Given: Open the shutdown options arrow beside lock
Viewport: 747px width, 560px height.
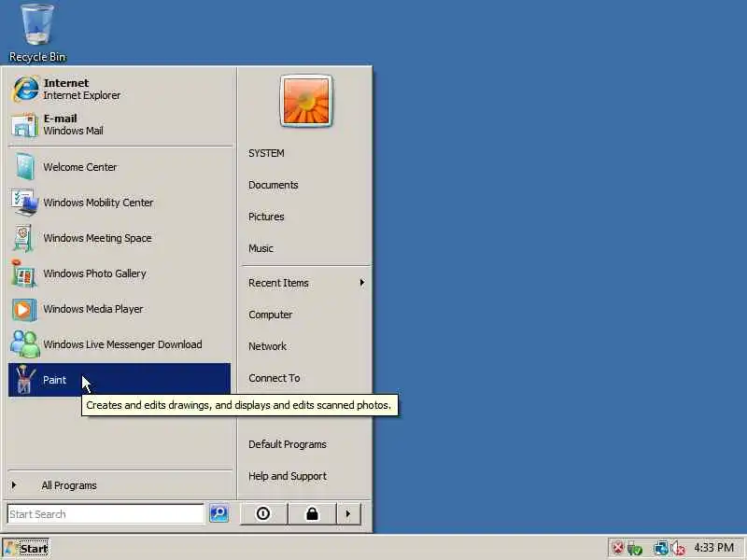Looking at the screenshot, I should [x=348, y=514].
